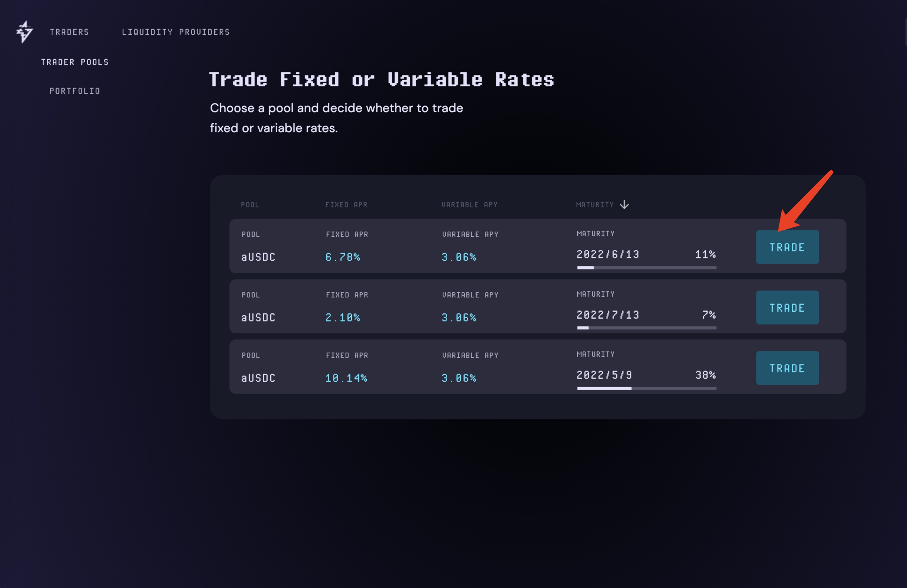
Task: Click the lightning bolt logo icon
Action: click(x=24, y=32)
